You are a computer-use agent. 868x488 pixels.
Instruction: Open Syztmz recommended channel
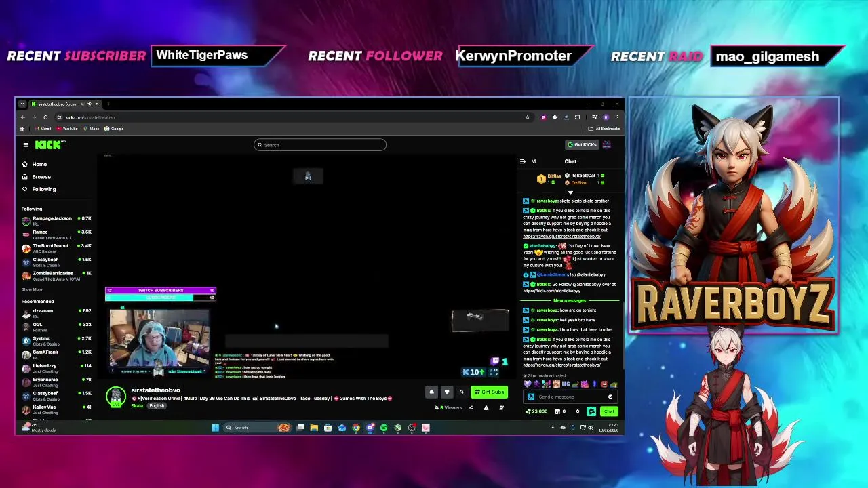[56, 341]
